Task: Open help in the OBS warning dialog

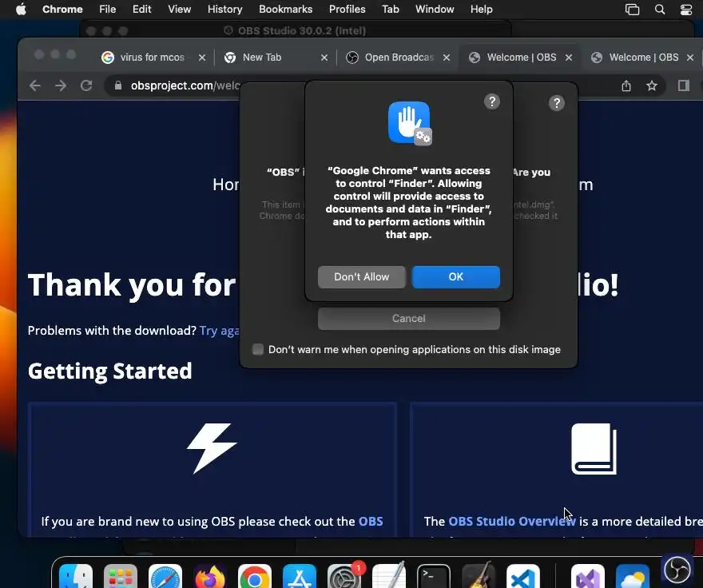Action: click(x=556, y=103)
